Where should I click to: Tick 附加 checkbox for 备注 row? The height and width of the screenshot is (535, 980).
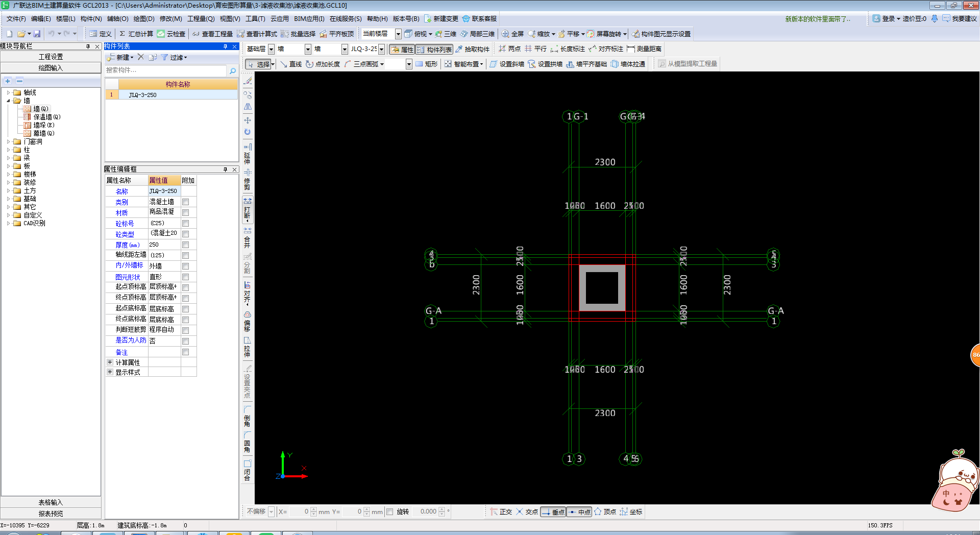(x=186, y=352)
